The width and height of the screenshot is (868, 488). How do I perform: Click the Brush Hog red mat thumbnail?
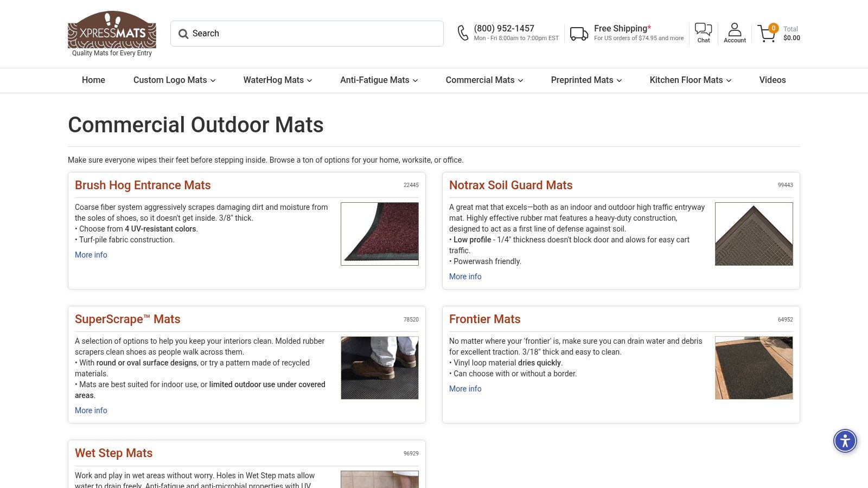click(380, 234)
